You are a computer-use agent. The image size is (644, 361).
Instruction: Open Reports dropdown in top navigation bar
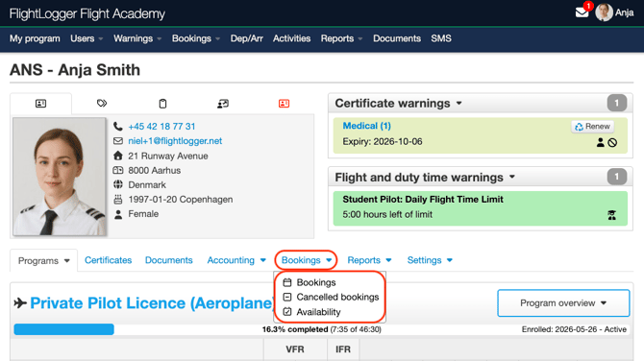[341, 38]
